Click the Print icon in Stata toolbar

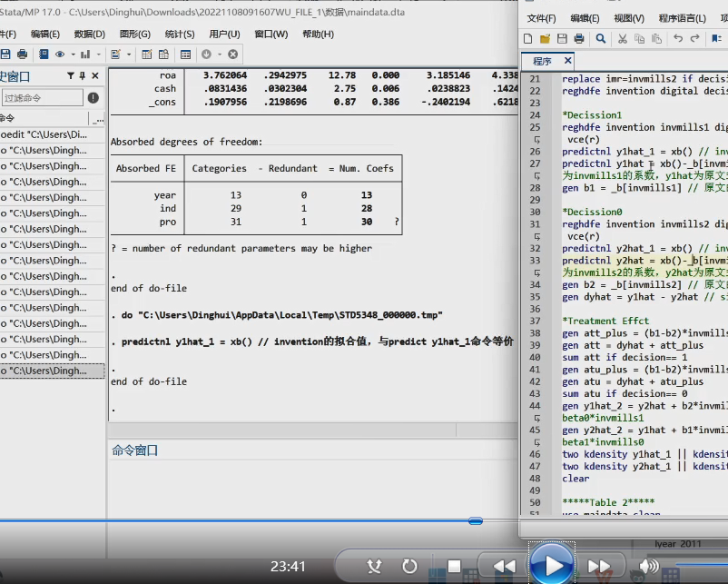[22, 54]
